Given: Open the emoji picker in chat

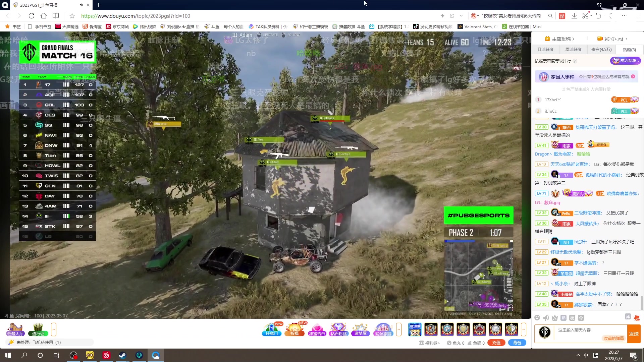Looking at the screenshot, I should tap(537, 318).
